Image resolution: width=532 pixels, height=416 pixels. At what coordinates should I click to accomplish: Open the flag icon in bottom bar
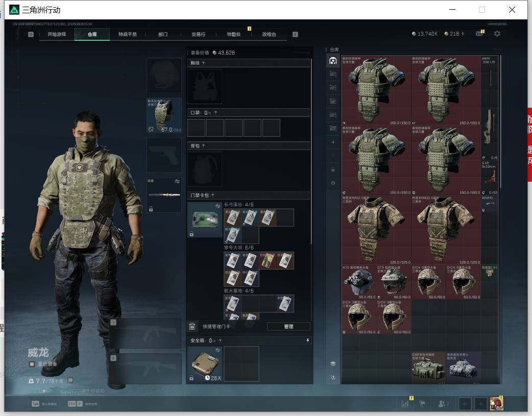(x=422, y=403)
